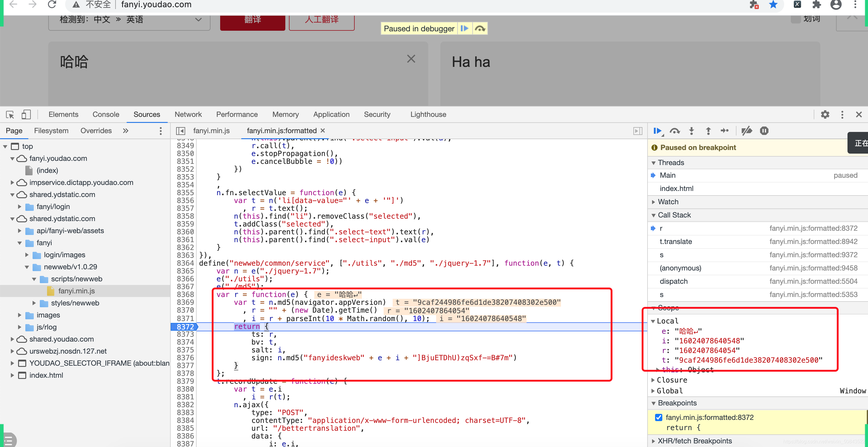The image size is (868, 447).
Task: Click step out of function icon
Action: point(708,131)
